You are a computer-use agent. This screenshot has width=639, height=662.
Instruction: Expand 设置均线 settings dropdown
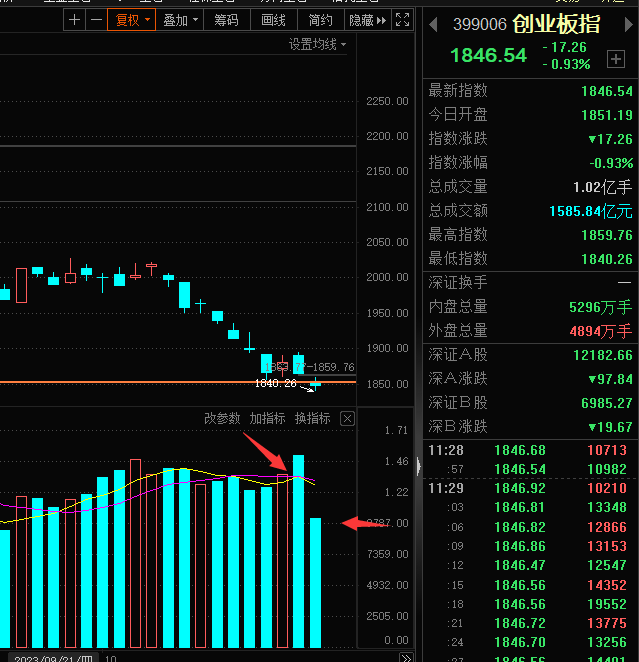click(x=317, y=44)
